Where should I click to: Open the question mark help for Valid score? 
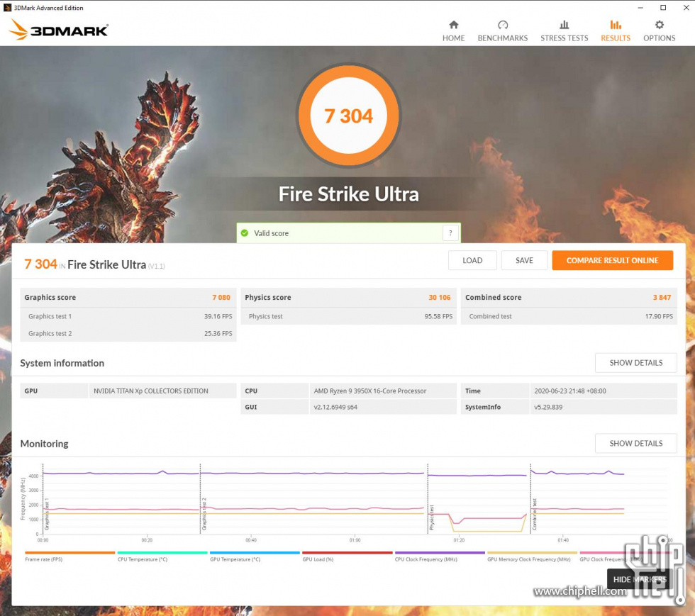[x=450, y=233]
